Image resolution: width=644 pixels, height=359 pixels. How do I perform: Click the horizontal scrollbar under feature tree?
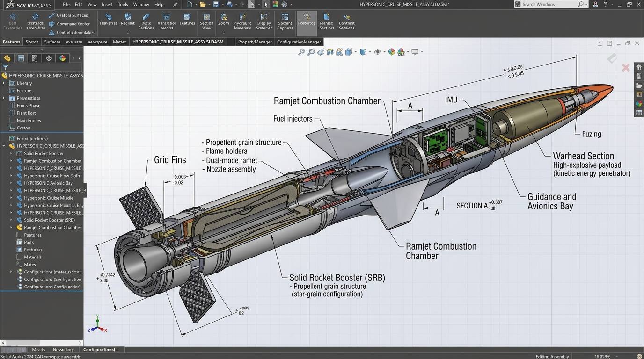pos(42,343)
